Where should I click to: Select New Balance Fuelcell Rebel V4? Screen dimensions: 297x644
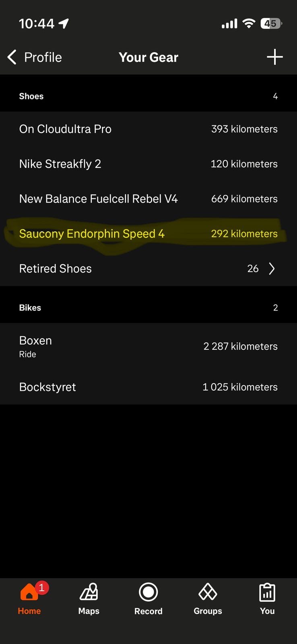(x=98, y=199)
